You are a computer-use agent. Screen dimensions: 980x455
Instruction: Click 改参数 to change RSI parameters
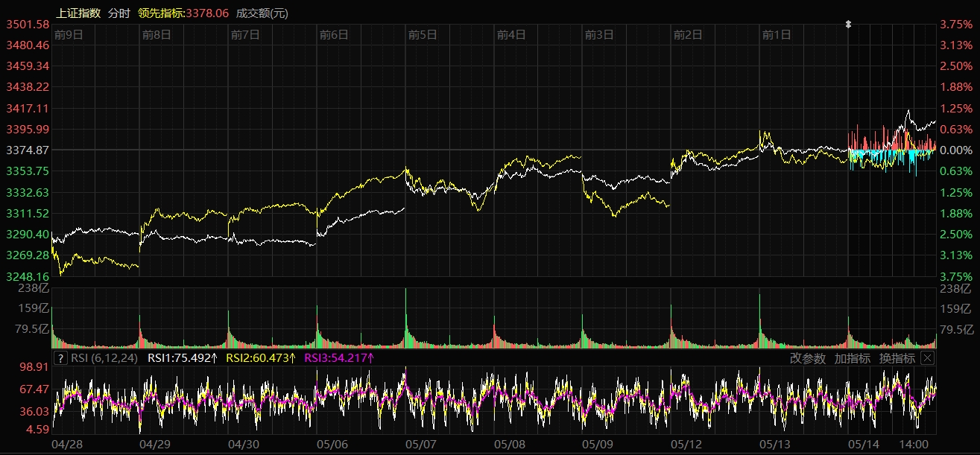pyautogui.click(x=808, y=358)
